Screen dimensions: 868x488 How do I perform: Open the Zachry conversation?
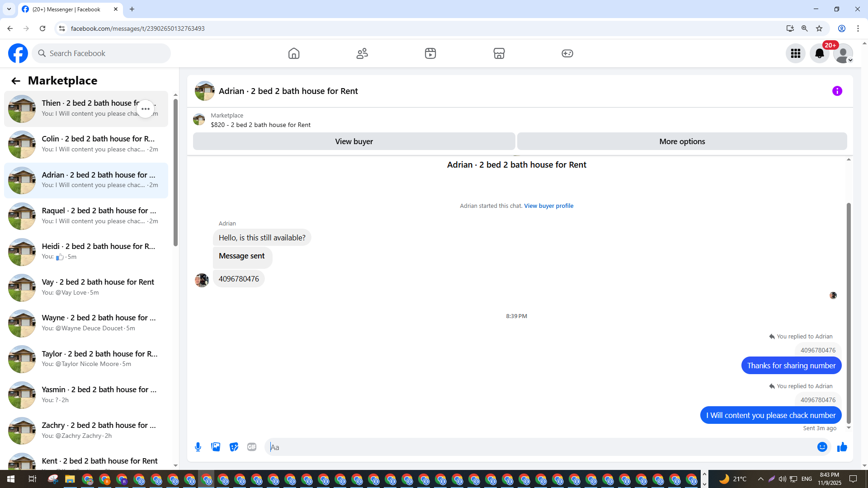(86, 431)
